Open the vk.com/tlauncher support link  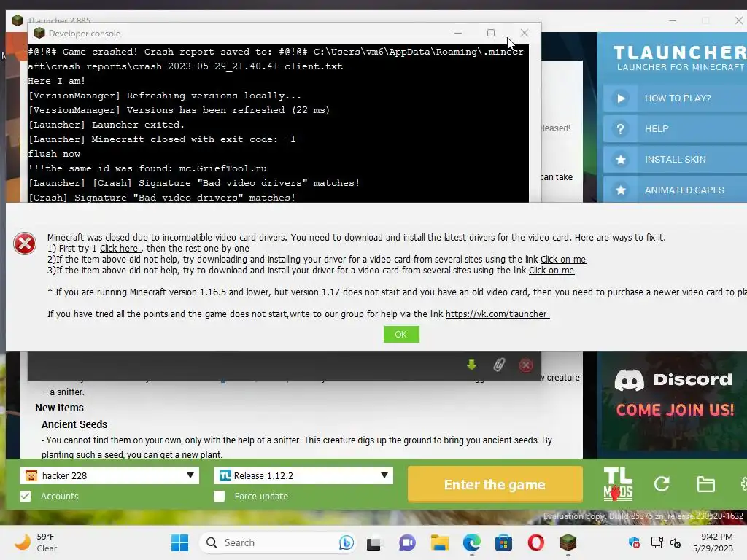497,314
